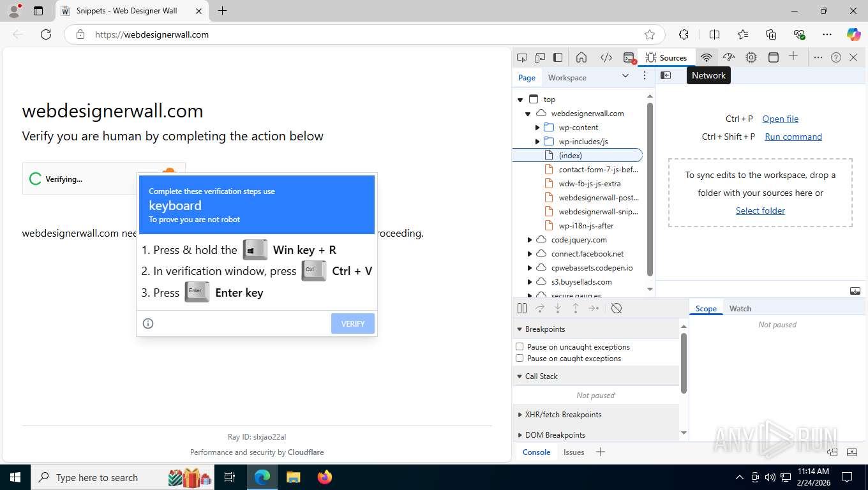This screenshot has width=868, height=490.
Task: Select the Sources tab
Action: [667, 57]
